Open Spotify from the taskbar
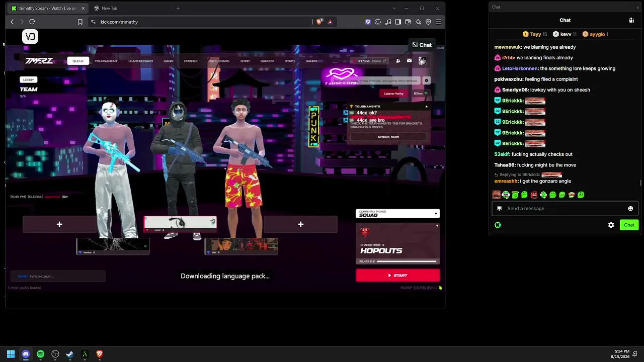This screenshot has width=644, height=362. tap(40, 354)
